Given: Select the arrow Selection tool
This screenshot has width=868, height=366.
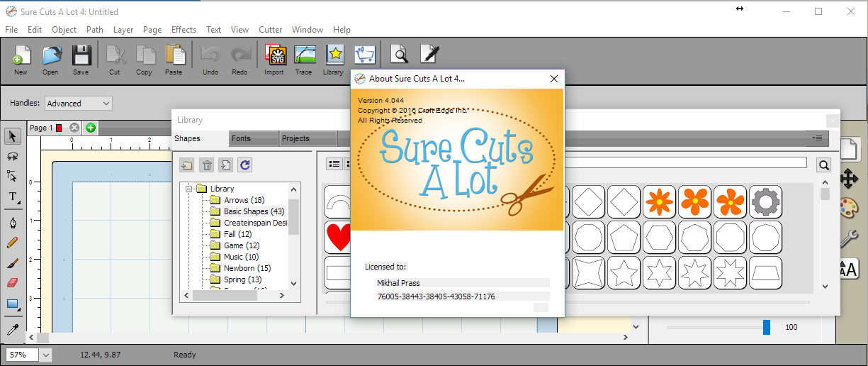Looking at the screenshot, I should 13,135.
